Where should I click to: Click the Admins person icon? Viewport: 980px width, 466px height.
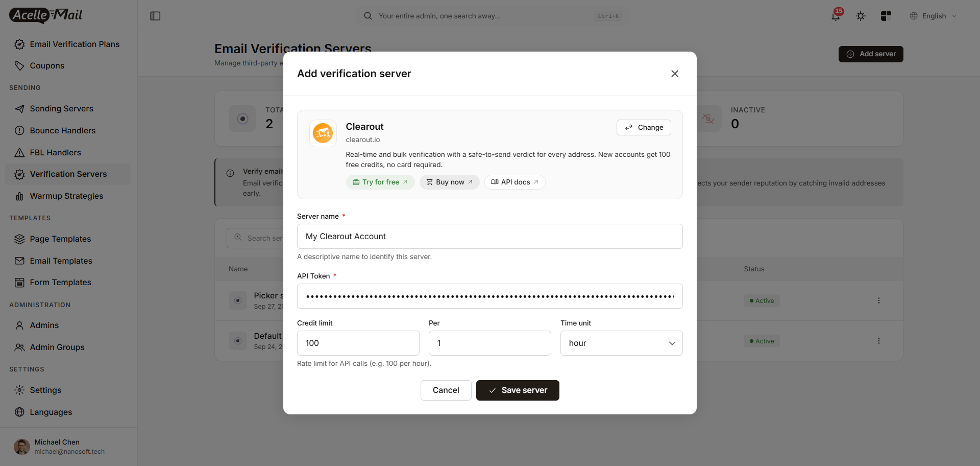point(19,325)
